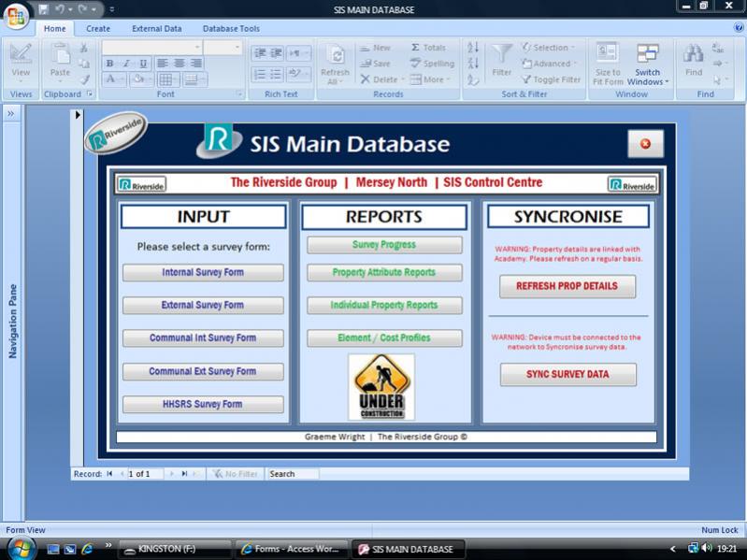
Task: Increase indent in Rich Text group
Action: click(x=277, y=53)
